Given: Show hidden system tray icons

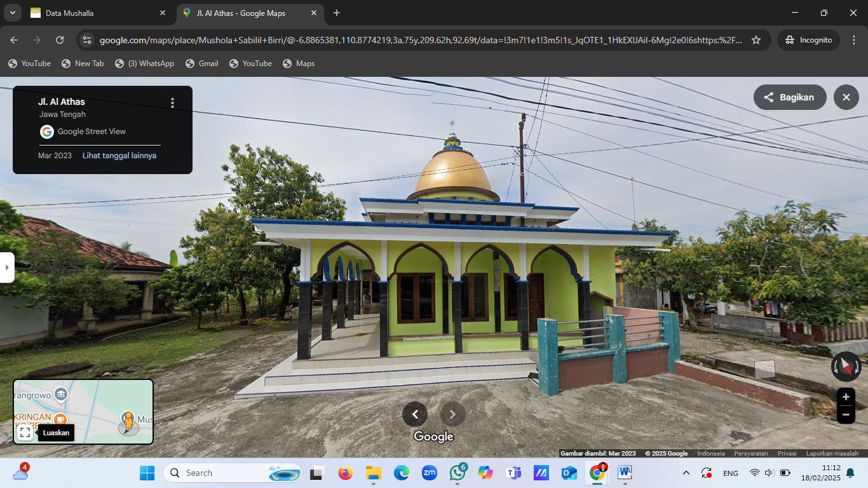Looking at the screenshot, I should point(686,473).
